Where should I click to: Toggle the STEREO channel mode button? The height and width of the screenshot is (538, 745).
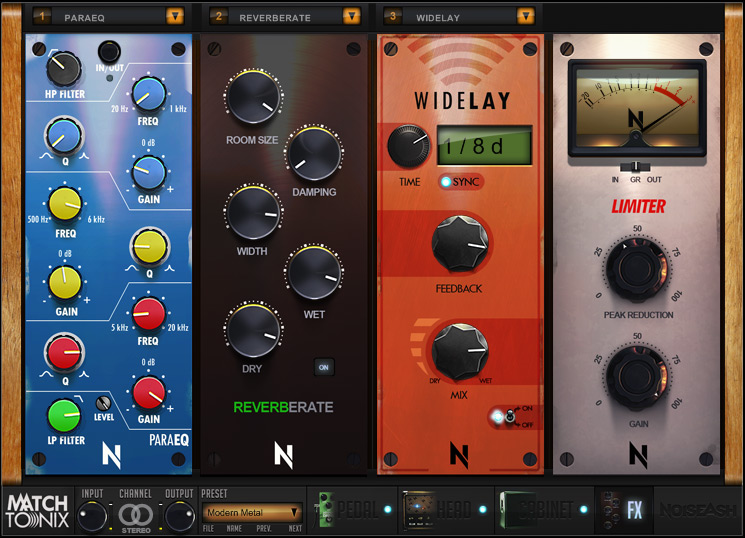tap(135, 517)
